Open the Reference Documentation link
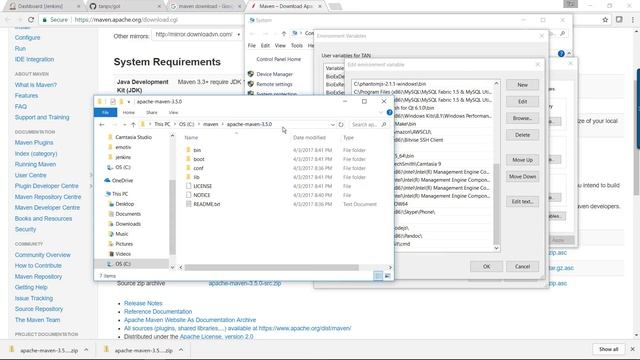This screenshot has height=360, width=640. 158,311
